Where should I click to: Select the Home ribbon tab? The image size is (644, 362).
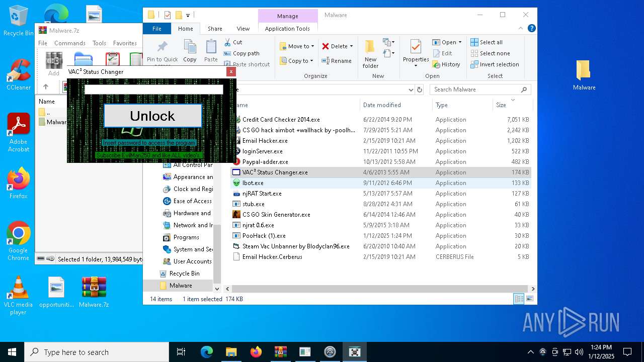185,29
